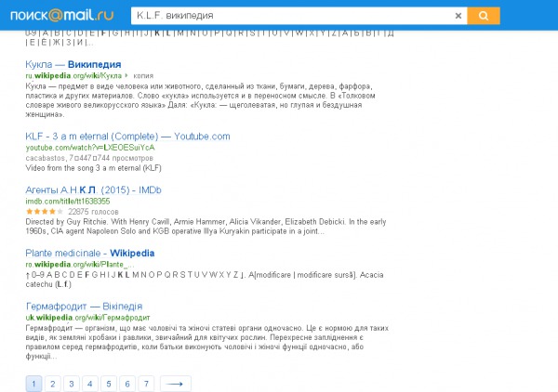The width and height of the screenshot is (558, 392).
Task: Go to results page 3
Action: (x=72, y=384)
